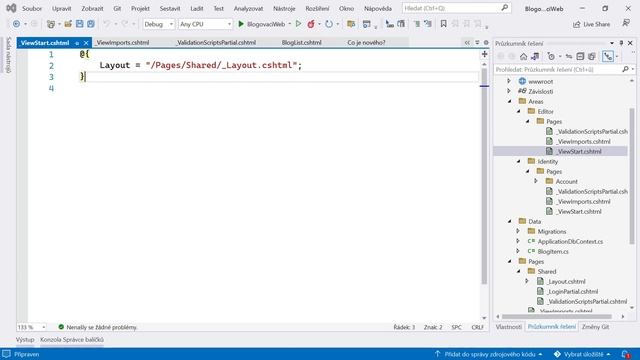This screenshot has height=360, width=640.
Task: Open Konzola Správce balíčků tab
Action: click(72, 340)
